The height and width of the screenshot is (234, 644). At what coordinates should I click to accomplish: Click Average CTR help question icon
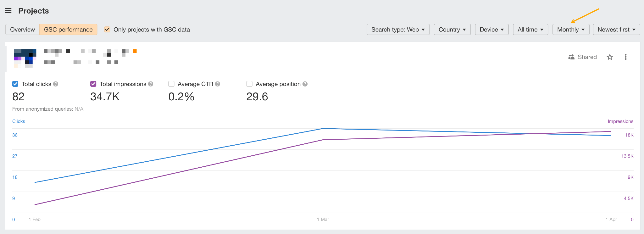(x=218, y=84)
